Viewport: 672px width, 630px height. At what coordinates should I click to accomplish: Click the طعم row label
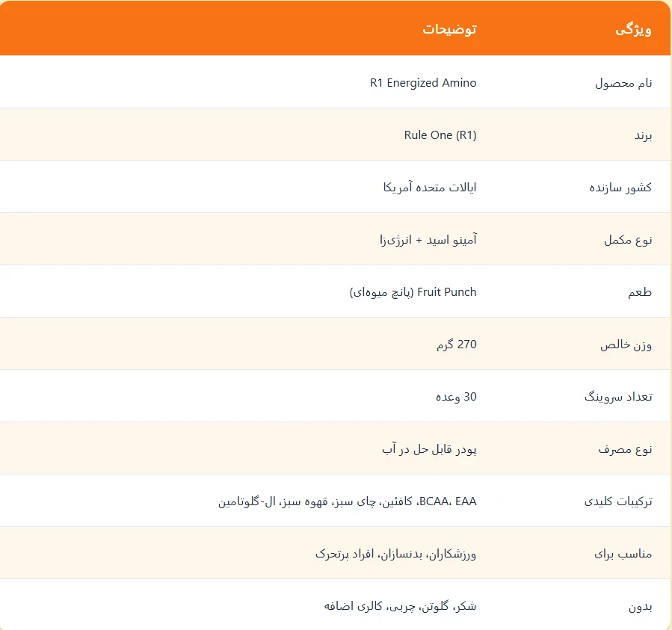click(x=640, y=292)
